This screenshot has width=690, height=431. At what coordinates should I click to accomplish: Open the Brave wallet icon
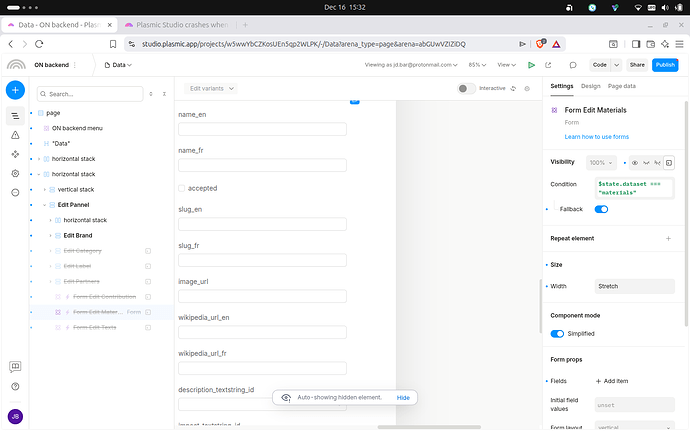click(650, 44)
